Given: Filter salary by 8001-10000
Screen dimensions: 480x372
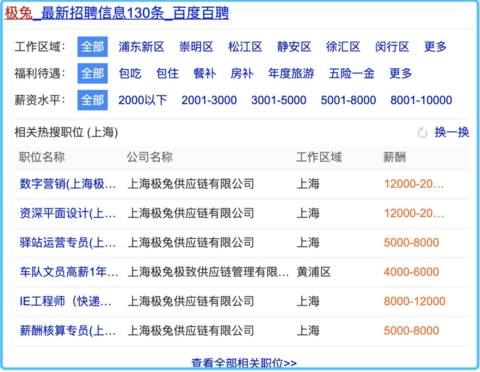Looking at the screenshot, I should click(x=421, y=100).
